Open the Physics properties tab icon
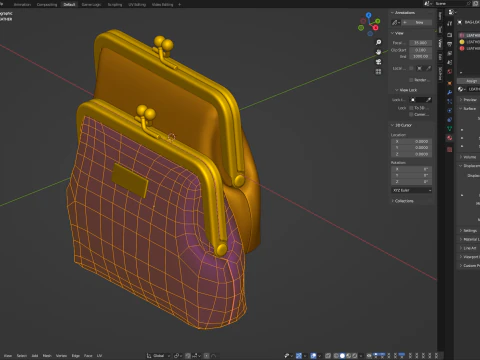This screenshot has height=360, width=480. [x=449, y=110]
